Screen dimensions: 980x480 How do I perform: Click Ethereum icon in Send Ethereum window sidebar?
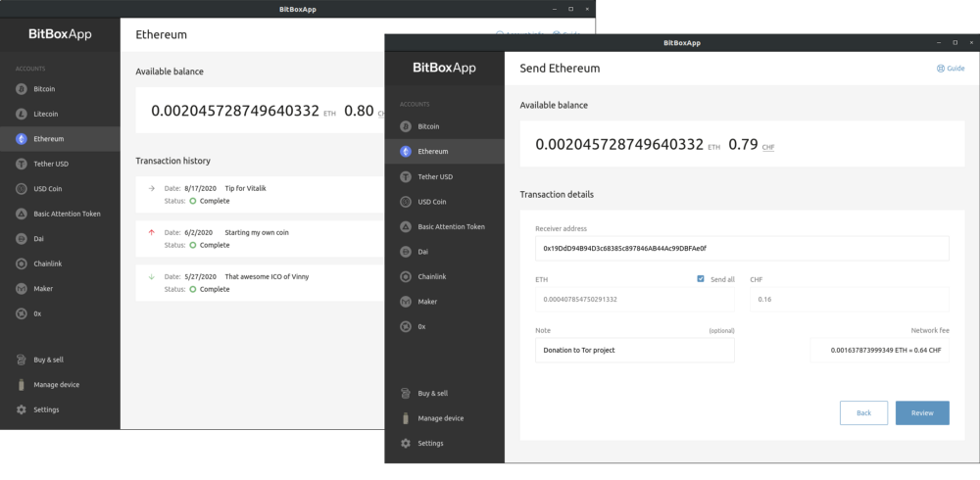[406, 151]
